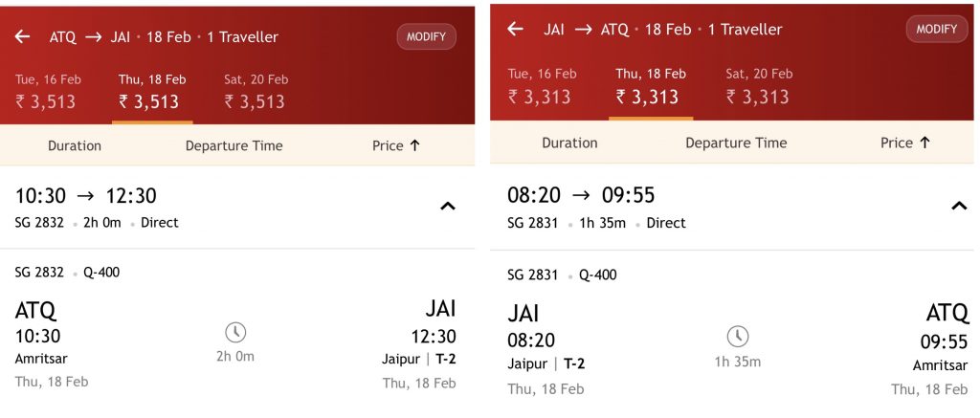Go back from JAI to ATQ search

tap(515, 30)
